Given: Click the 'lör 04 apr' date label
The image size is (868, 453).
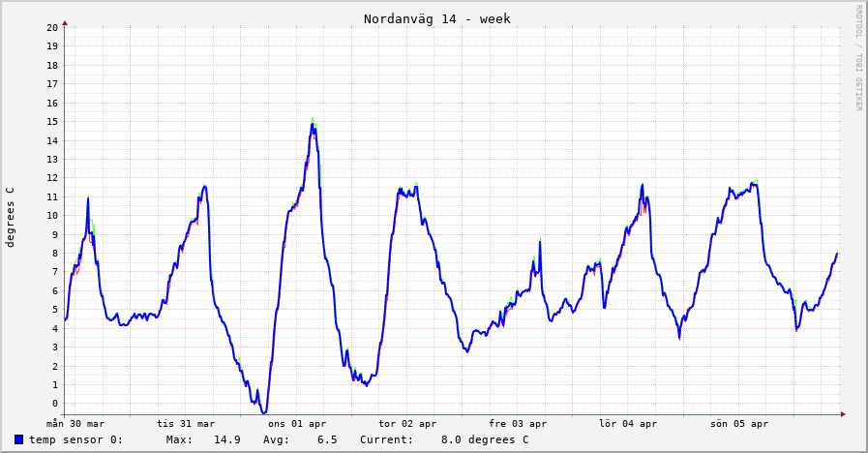Looking at the screenshot, I should point(628,424).
